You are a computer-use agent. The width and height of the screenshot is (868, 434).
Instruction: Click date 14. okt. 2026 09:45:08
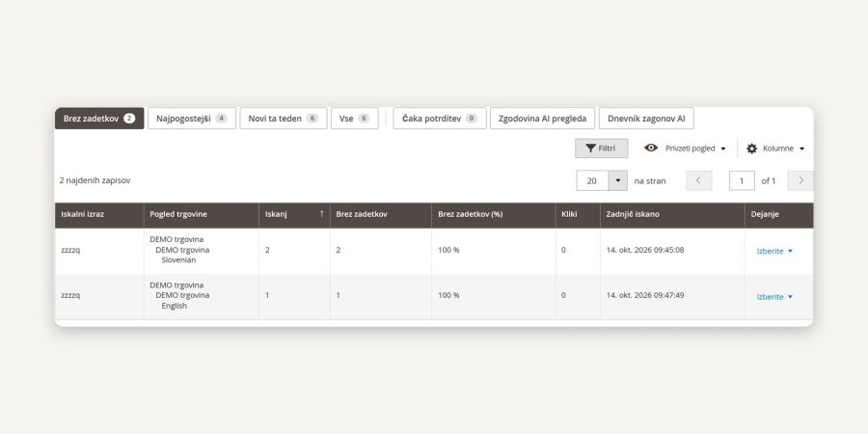pyautogui.click(x=645, y=250)
